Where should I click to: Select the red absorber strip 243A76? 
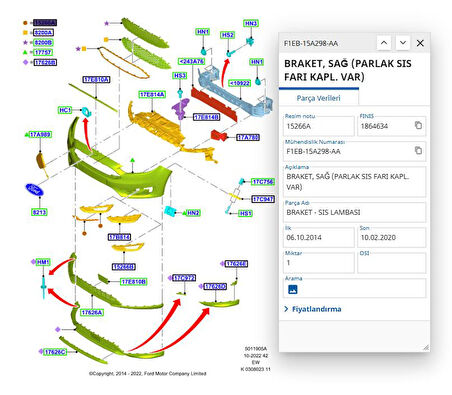[214, 104]
